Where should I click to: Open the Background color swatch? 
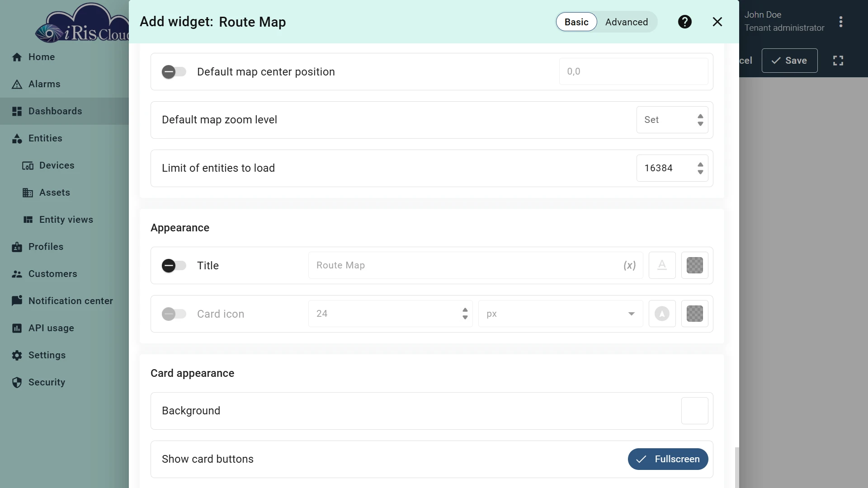(695, 411)
